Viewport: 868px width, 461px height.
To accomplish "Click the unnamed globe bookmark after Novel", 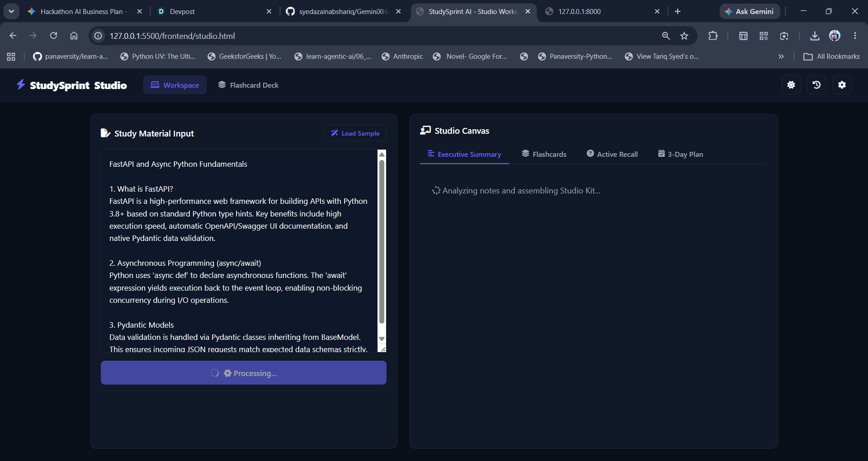I will click(x=524, y=56).
